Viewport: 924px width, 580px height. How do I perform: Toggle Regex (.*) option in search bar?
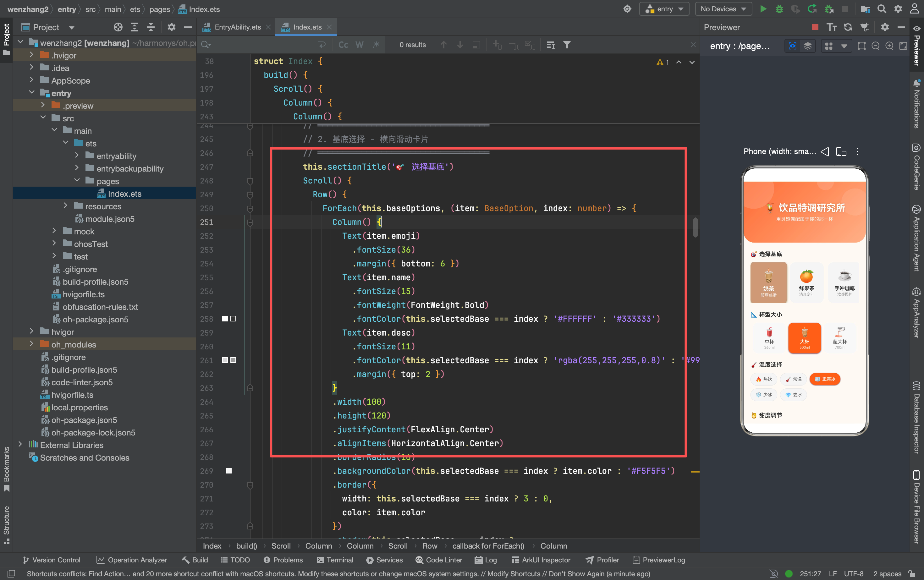tap(376, 45)
